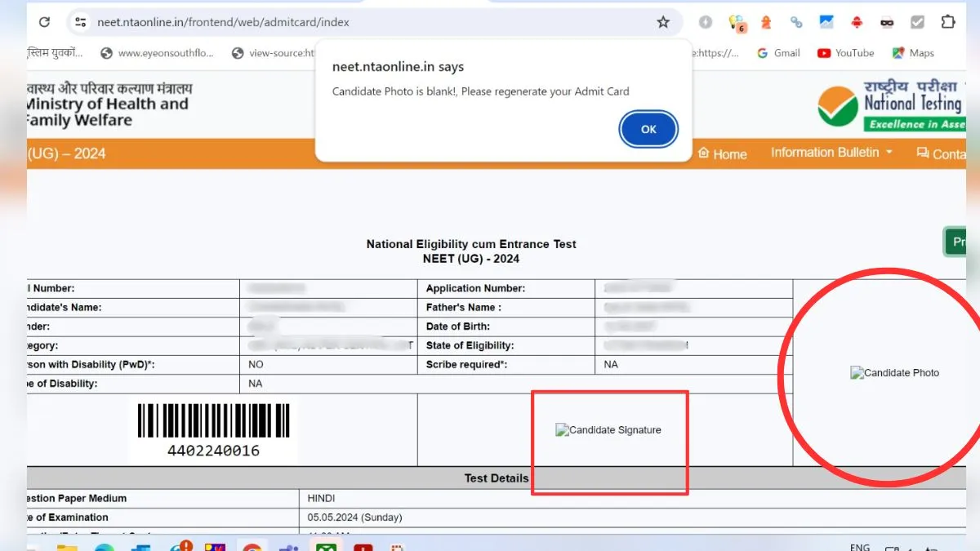Open the Gmail bookmark
This screenshot has height=551, width=980.
point(778,53)
